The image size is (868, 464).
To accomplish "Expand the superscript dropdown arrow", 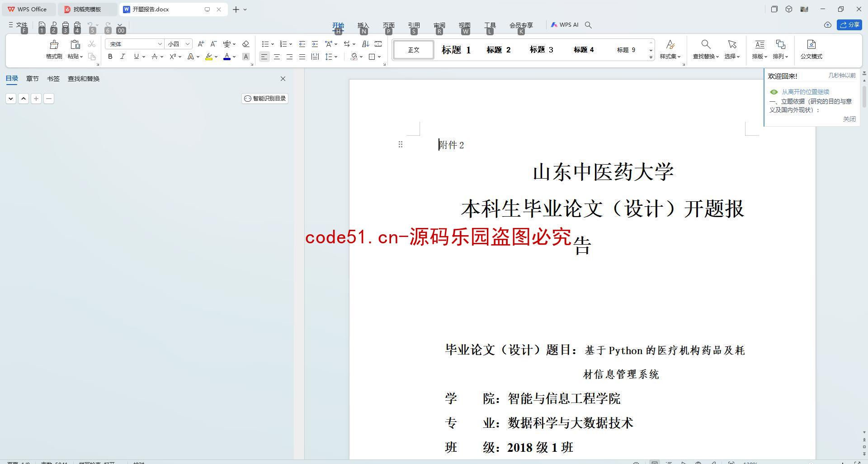I will pyautogui.click(x=180, y=57).
